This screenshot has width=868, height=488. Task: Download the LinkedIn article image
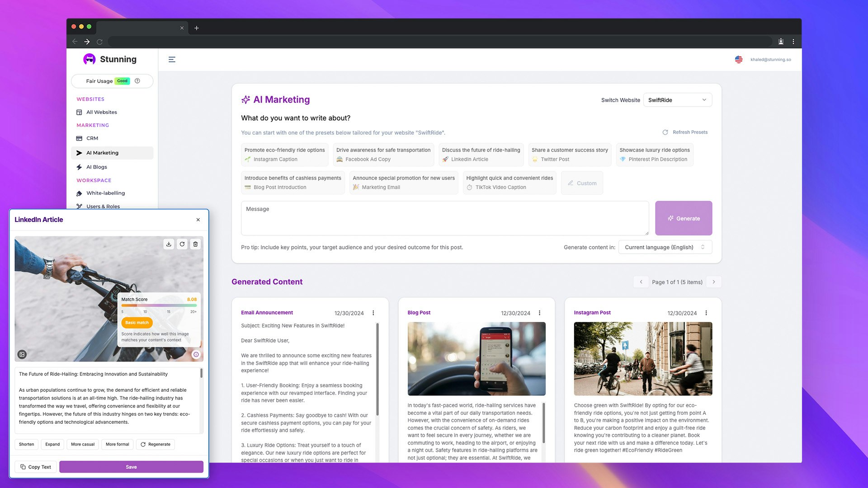pyautogui.click(x=169, y=244)
